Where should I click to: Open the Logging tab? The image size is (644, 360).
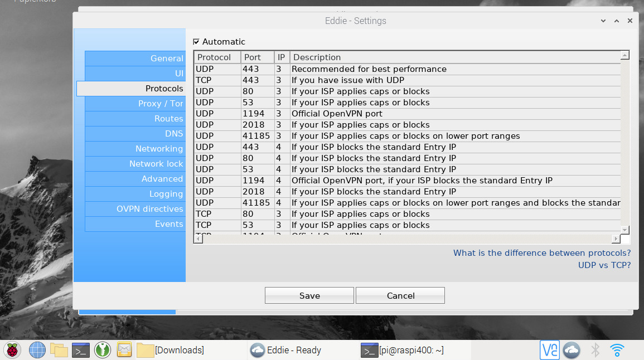coord(135,194)
